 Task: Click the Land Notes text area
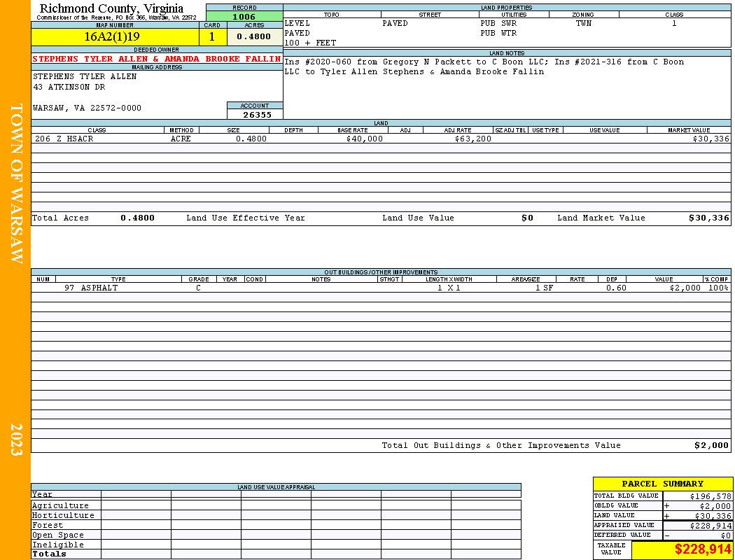[507, 87]
